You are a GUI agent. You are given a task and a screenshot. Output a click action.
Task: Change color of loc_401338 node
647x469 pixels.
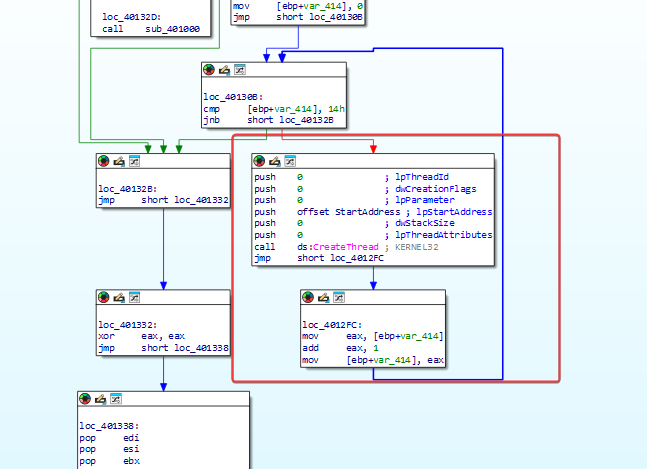coord(85,399)
